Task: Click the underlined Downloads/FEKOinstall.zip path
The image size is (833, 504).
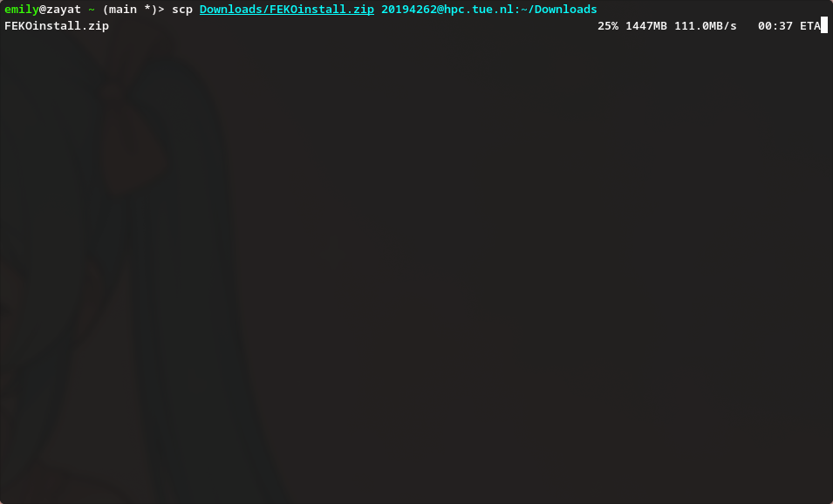Action: (287, 10)
